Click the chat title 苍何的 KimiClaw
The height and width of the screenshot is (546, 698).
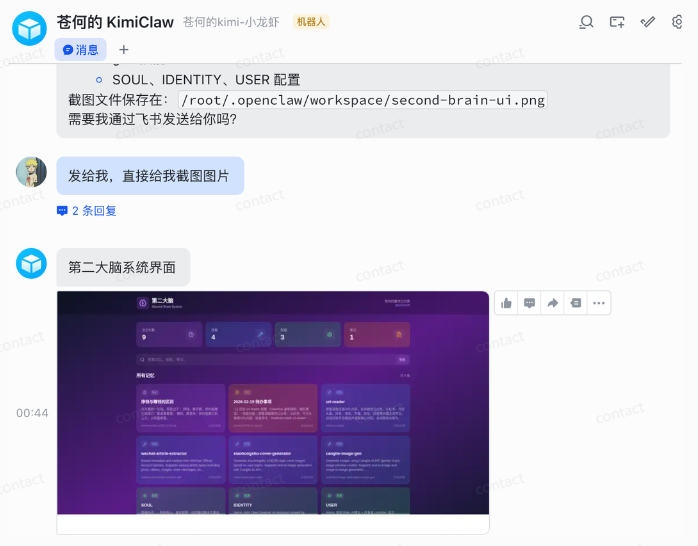click(115, 22)
